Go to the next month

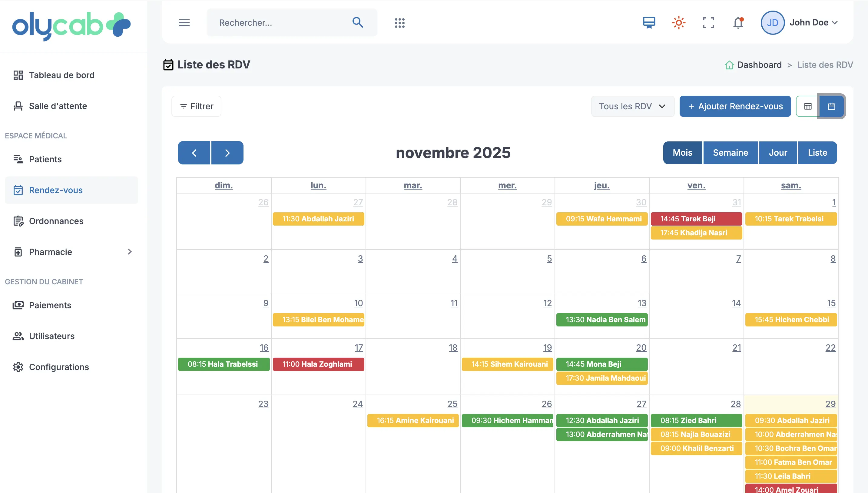(x=227, y=153)
